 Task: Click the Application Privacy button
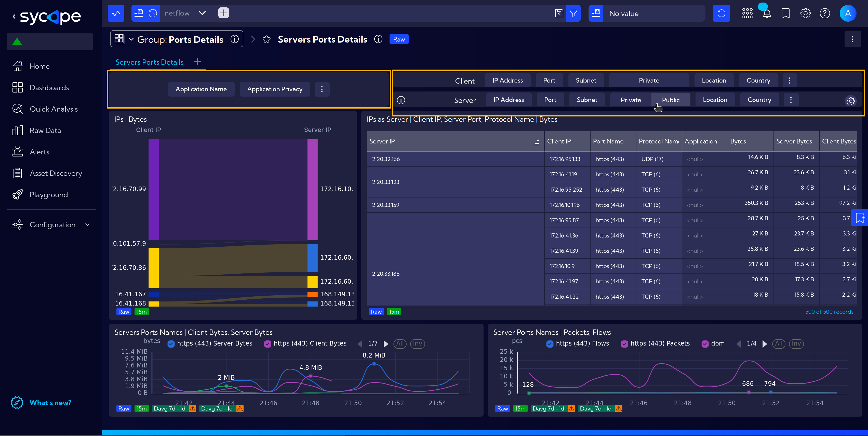point(275,89)
